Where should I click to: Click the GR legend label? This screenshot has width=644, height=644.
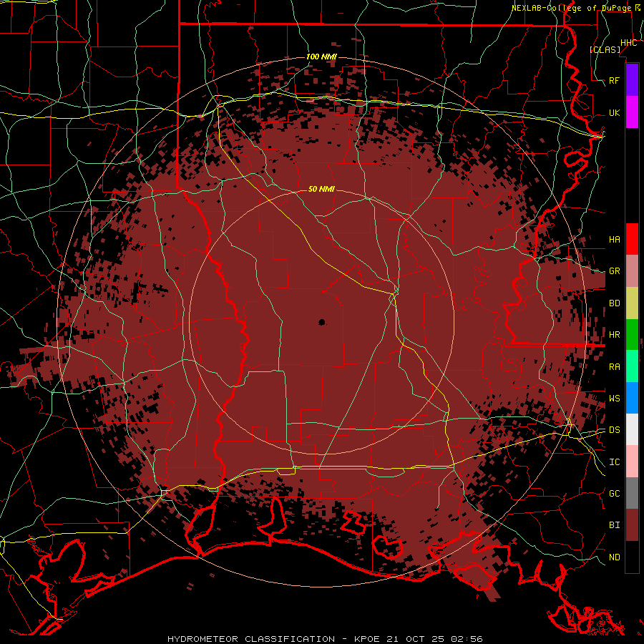(x=615, y=271)
